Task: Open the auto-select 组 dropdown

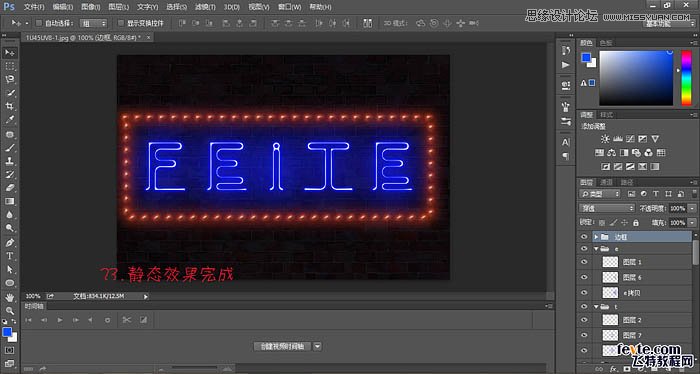Action: [93, 23]
